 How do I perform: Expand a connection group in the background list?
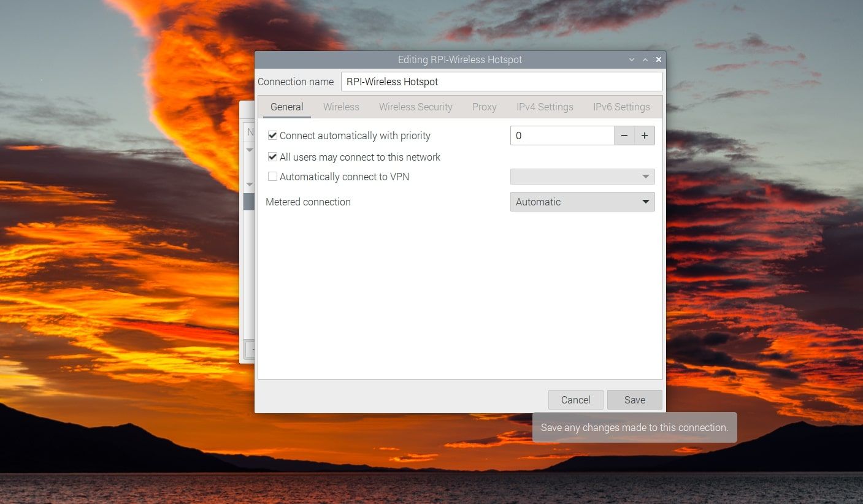250,150
